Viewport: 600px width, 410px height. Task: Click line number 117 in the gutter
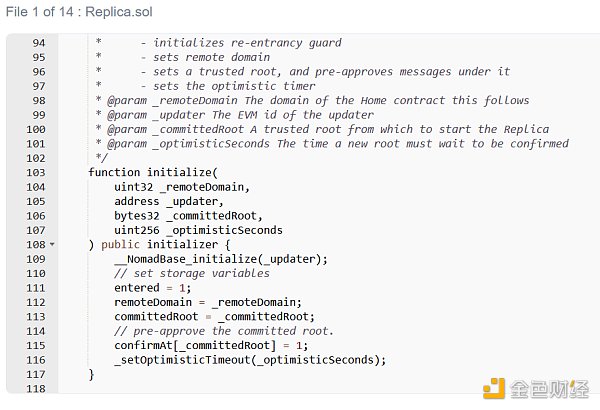pos(35,374)
